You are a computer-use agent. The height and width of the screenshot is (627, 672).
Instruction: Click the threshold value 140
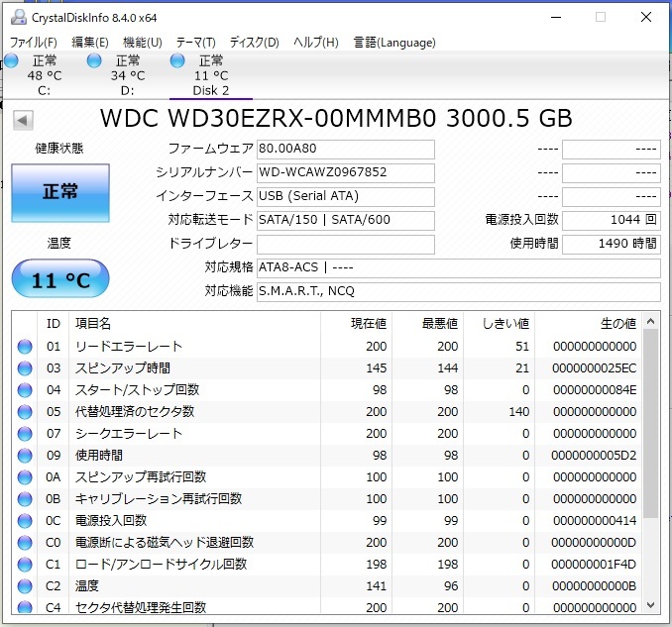(519, 412)
